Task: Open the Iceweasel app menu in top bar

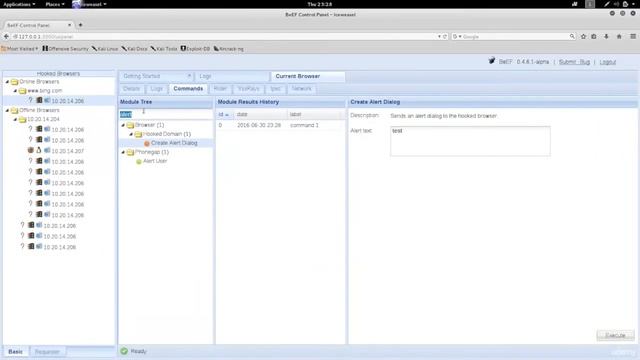Action: point(89,4)
